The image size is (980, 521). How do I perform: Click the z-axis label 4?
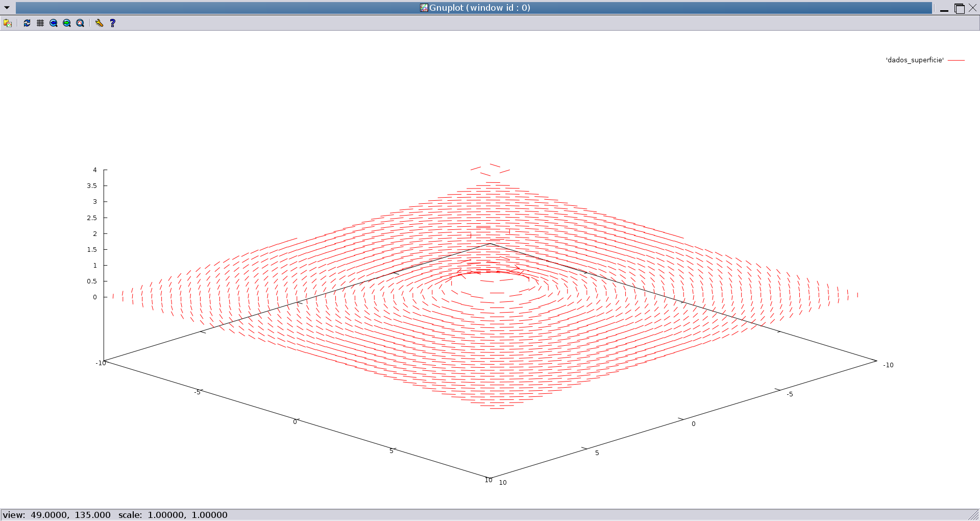[x=95, y=170]
